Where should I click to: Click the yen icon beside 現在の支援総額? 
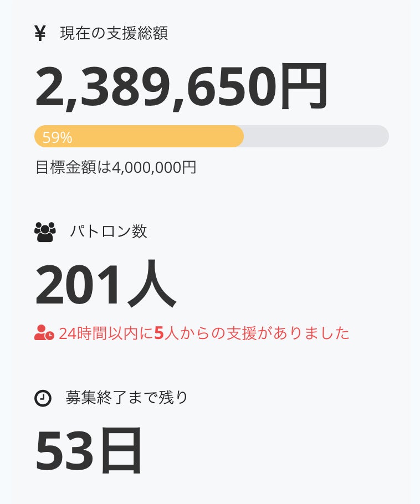[40, 34]
